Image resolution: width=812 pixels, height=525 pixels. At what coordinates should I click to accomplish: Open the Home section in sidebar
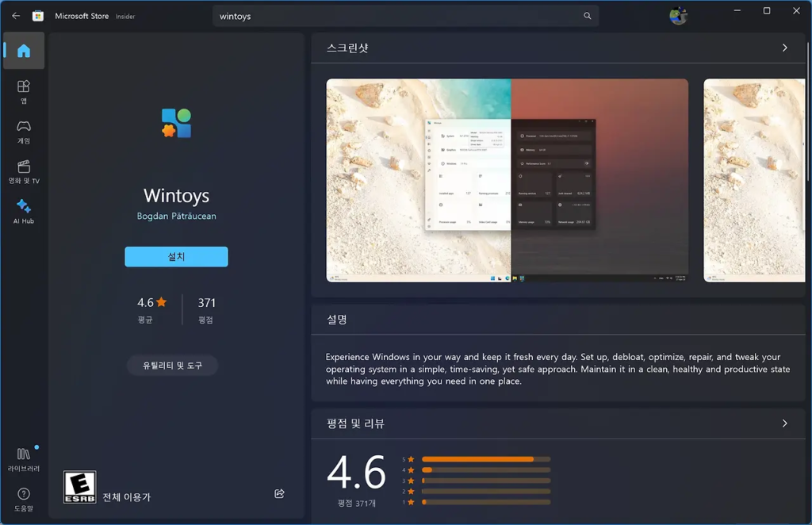(23, 51)
